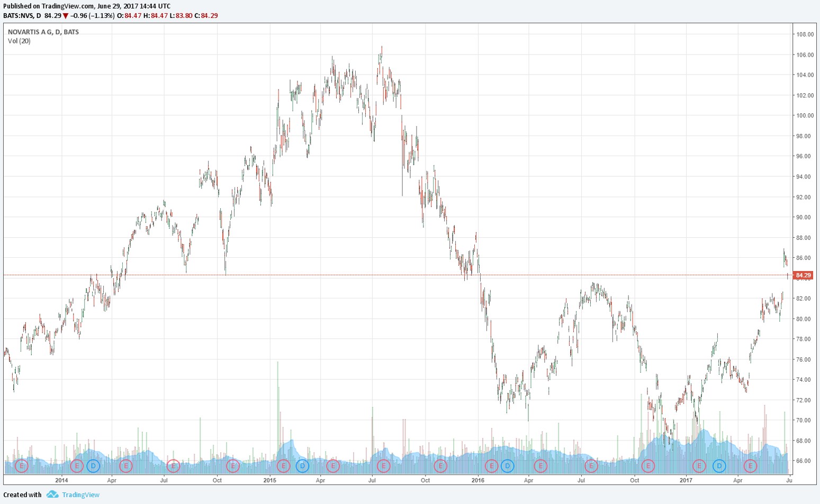Click the 2015 label on time axis
Image resolution: width=820 pixels, height=504 pixels.
(x=270, y=481)
